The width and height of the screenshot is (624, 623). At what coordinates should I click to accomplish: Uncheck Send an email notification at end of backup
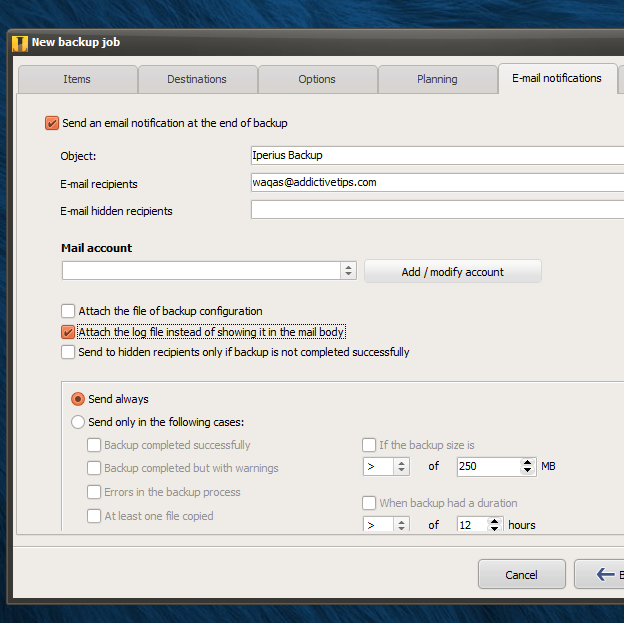coord(52,123)
